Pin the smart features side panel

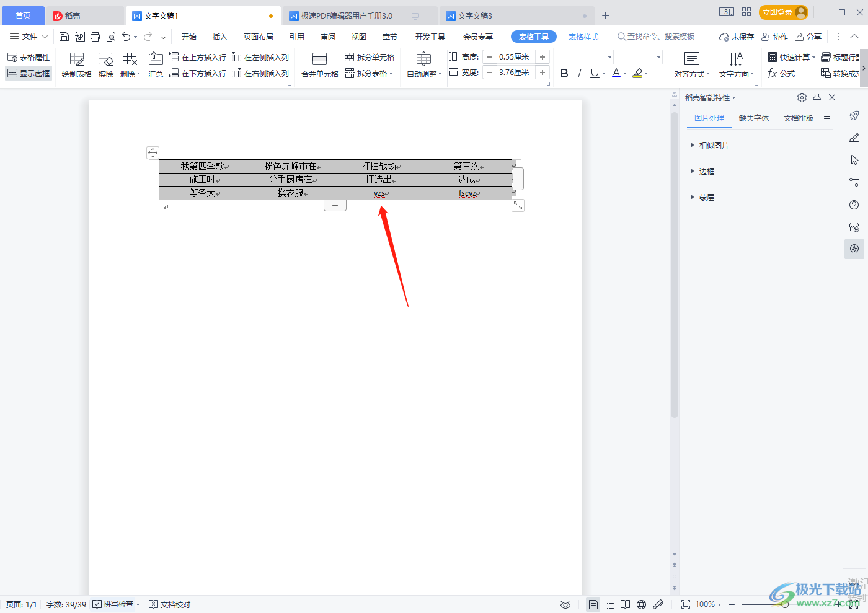(817, 97)
